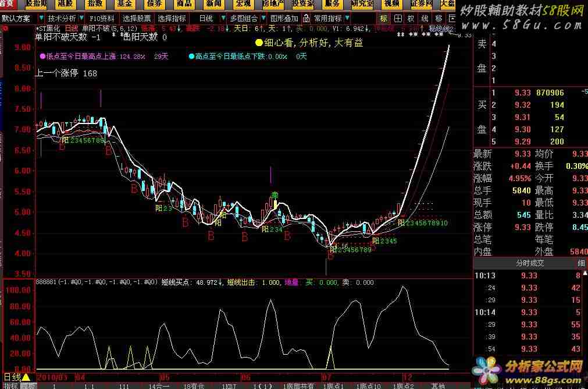Click the cyan dot before 高点至今日最低点下跌

pyautogui.click(x=191, y=56)
